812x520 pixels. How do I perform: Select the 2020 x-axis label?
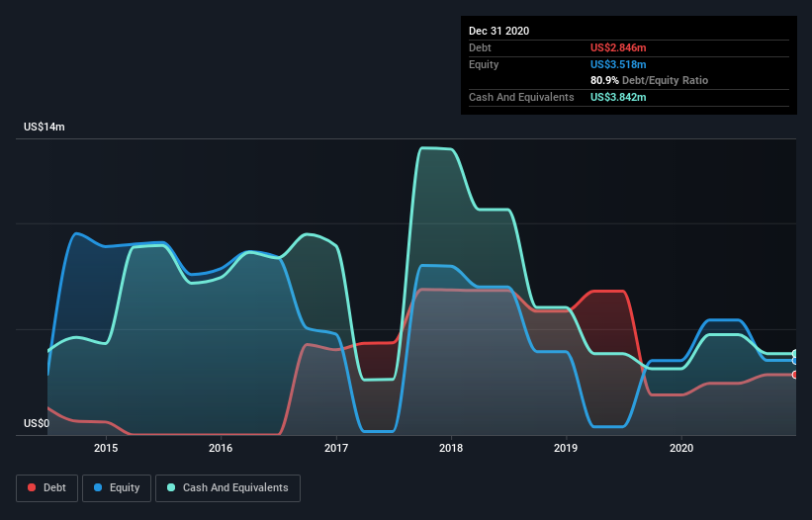(681, 448)
